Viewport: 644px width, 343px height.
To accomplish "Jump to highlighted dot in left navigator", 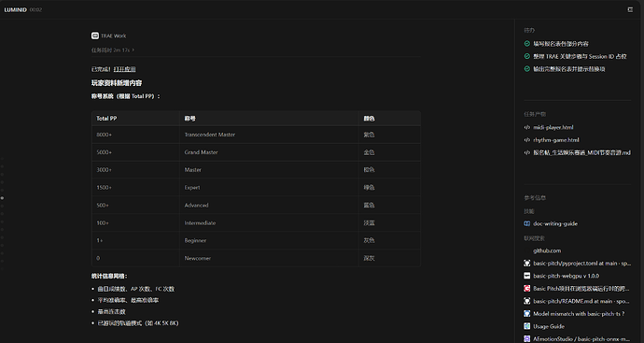I will coord(2,198).
